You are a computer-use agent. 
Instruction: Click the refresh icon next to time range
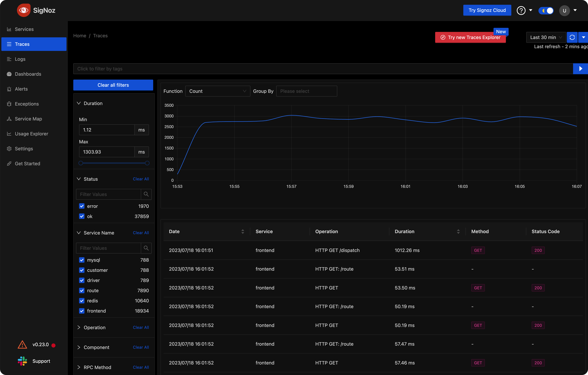[x=572, y=37]
